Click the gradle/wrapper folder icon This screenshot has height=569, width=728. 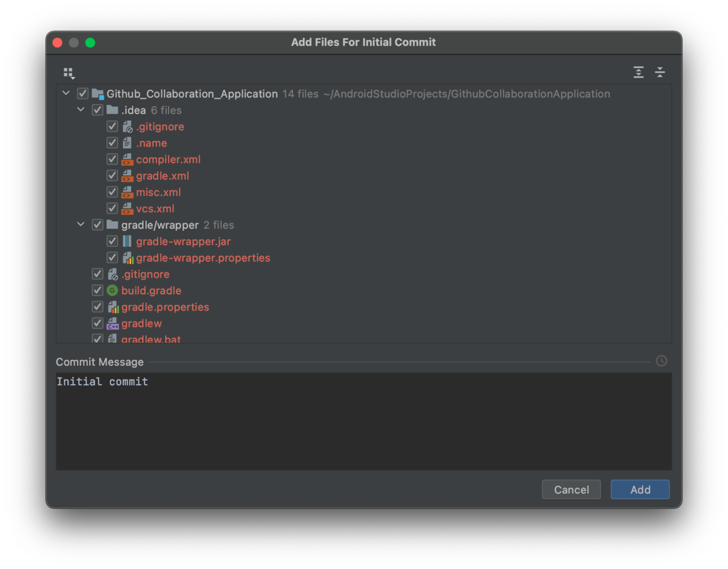pyautogui.click(x=112, y=224)
